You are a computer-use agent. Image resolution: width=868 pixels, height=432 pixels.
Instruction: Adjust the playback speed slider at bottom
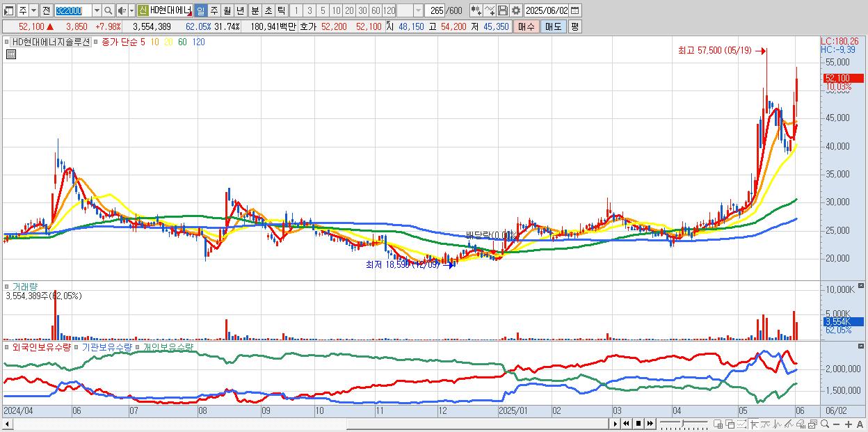tap(683, 424)
